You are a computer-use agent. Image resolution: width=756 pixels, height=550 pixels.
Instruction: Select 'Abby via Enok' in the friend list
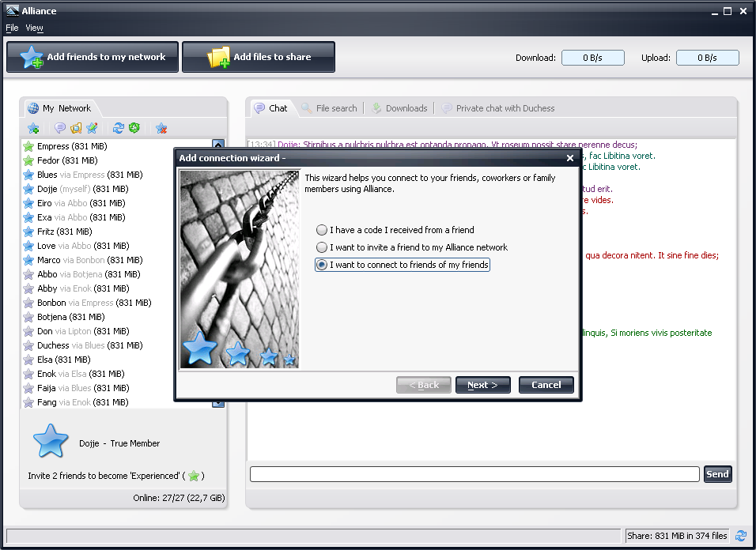pyautogui.click(x=83, y=288)
